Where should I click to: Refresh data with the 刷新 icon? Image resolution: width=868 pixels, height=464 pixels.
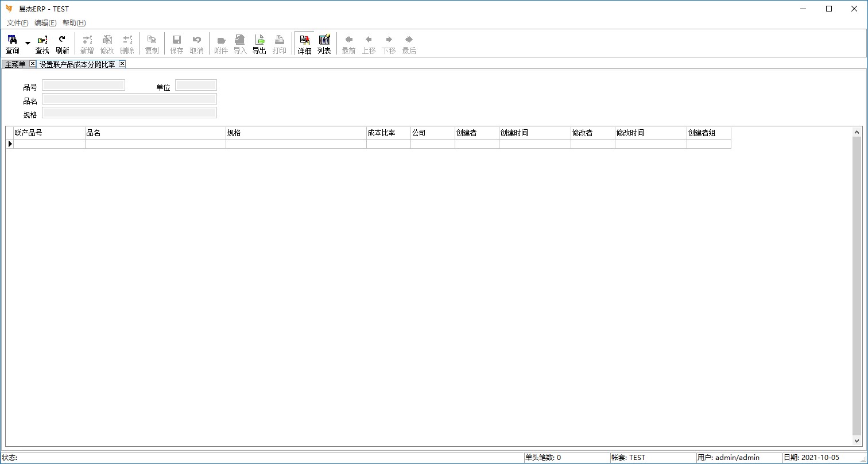[62, 44]
